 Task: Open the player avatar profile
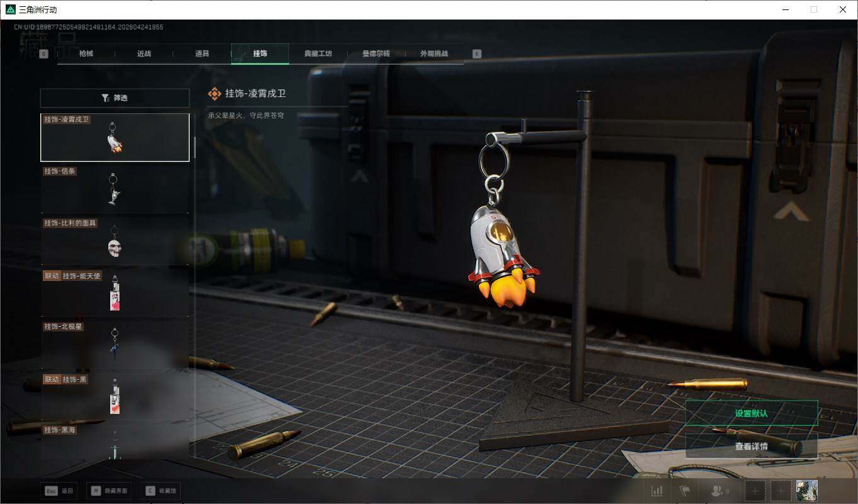(x=807, y=491)
